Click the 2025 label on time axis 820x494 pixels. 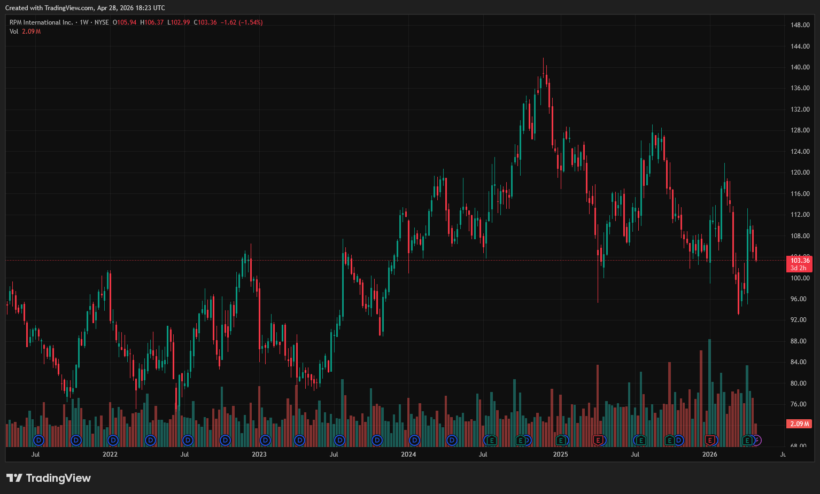561,454
